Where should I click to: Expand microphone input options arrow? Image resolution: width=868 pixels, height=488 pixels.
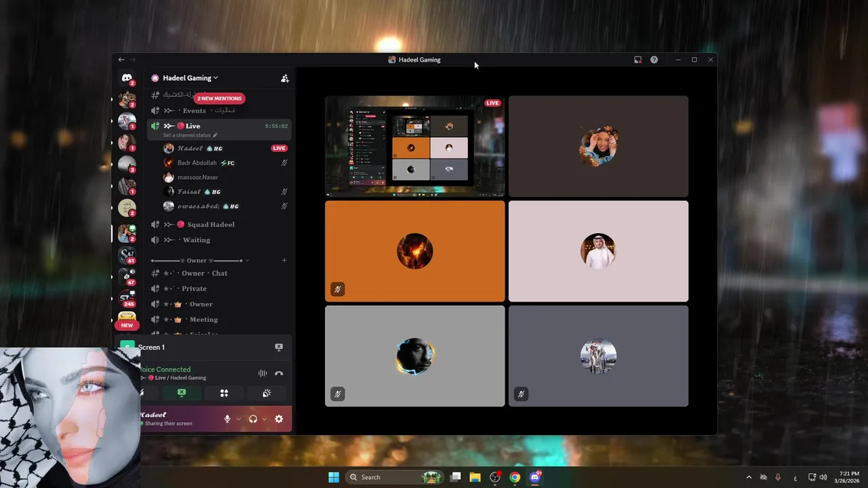click(239, 419)
